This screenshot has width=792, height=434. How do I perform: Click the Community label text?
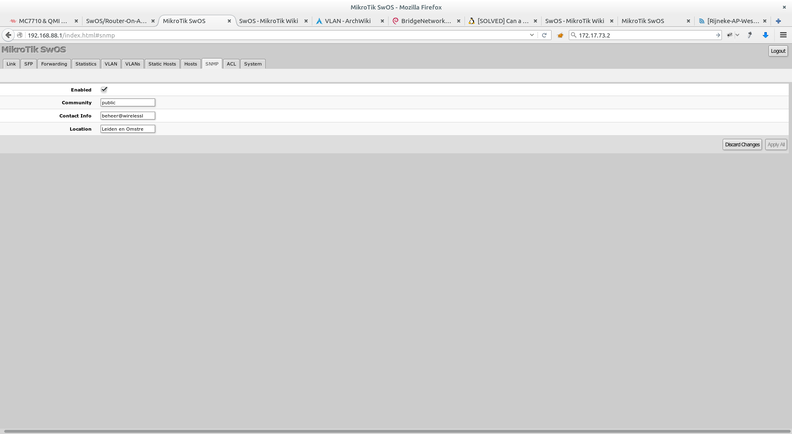point(77,103)
